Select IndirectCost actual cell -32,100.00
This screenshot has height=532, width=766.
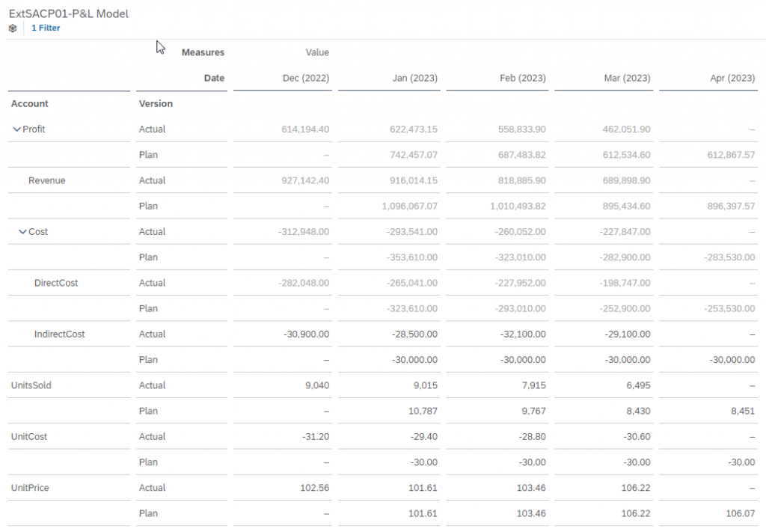(523, 334)
